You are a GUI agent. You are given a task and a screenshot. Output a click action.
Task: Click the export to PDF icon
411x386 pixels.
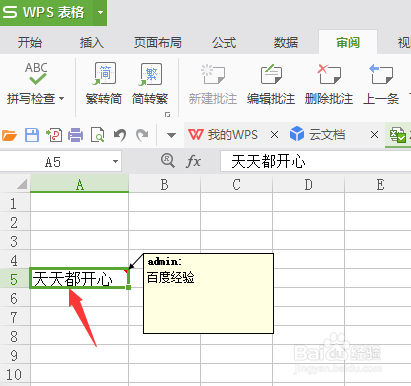coord(54,135)
